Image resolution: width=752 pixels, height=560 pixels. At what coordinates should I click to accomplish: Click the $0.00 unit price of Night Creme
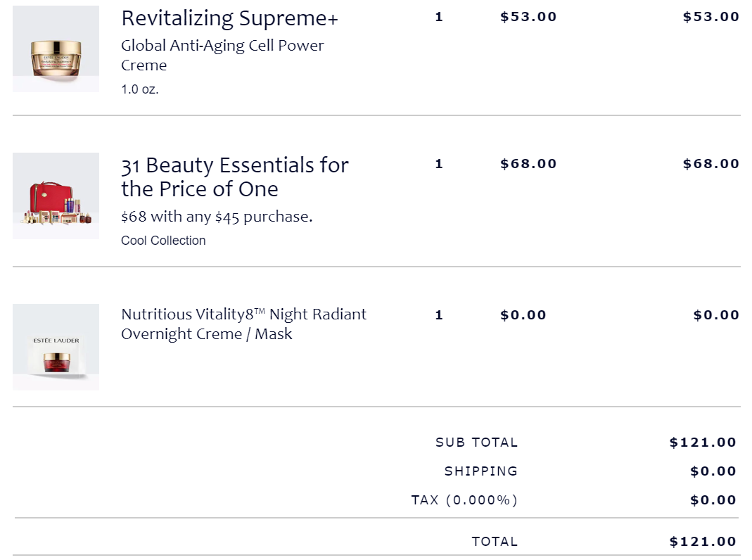tap(523, 315)
